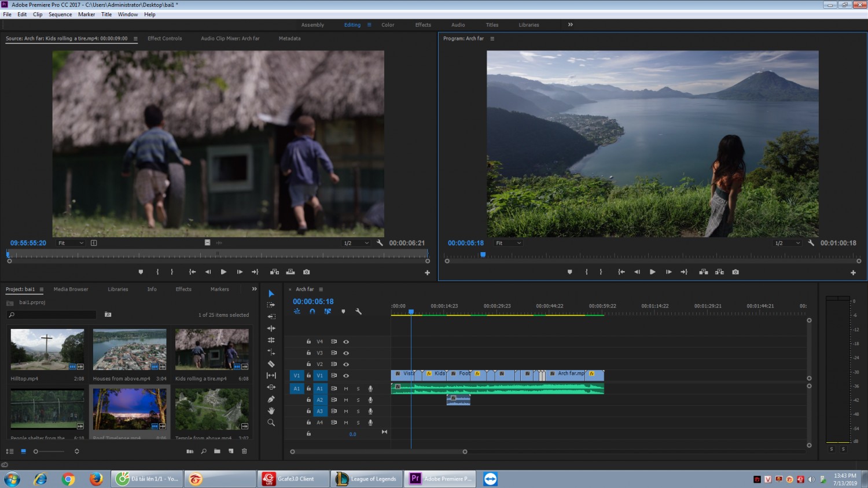Open timeline display settings wrench
Image resolution: width=868 pixels, height=488 pixels.
(358, 311)
